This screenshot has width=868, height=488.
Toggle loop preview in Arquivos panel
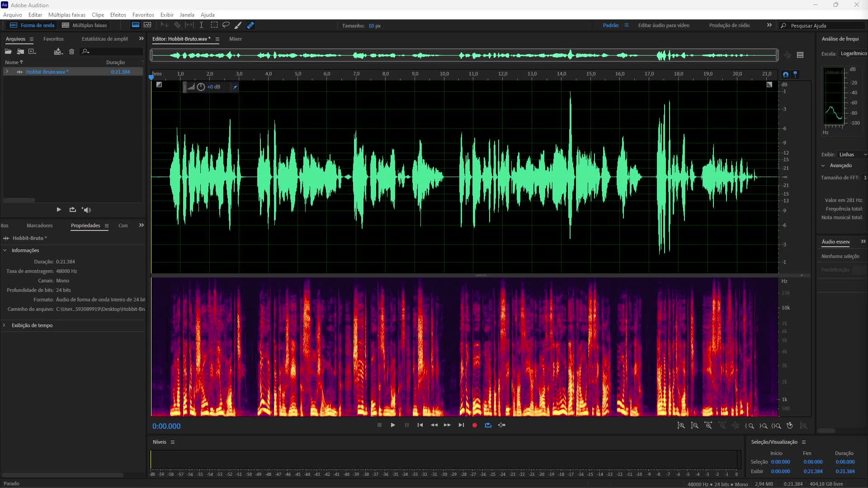(72, 210)
